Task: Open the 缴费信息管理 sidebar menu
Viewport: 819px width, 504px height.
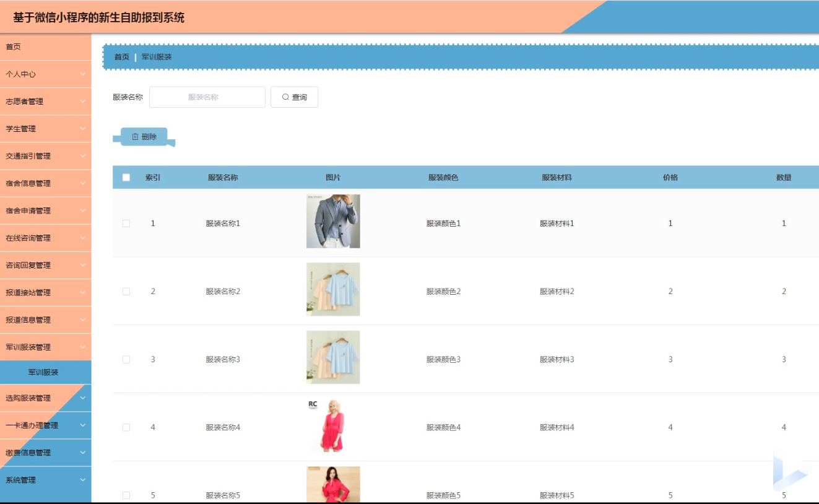Action: (x=45, y=453)
